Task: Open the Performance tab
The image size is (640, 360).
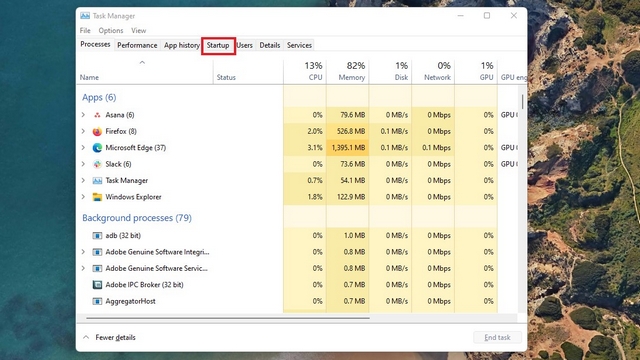Action: 137,45
